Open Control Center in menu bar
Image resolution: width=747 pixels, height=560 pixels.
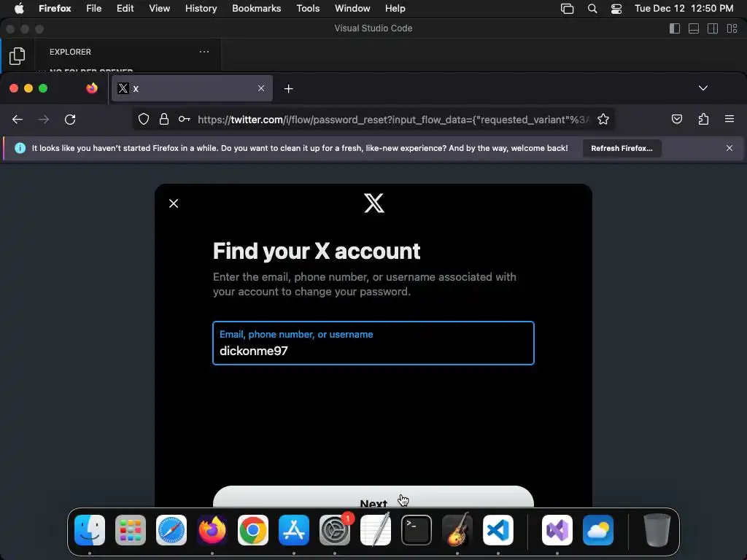point(616,8)
